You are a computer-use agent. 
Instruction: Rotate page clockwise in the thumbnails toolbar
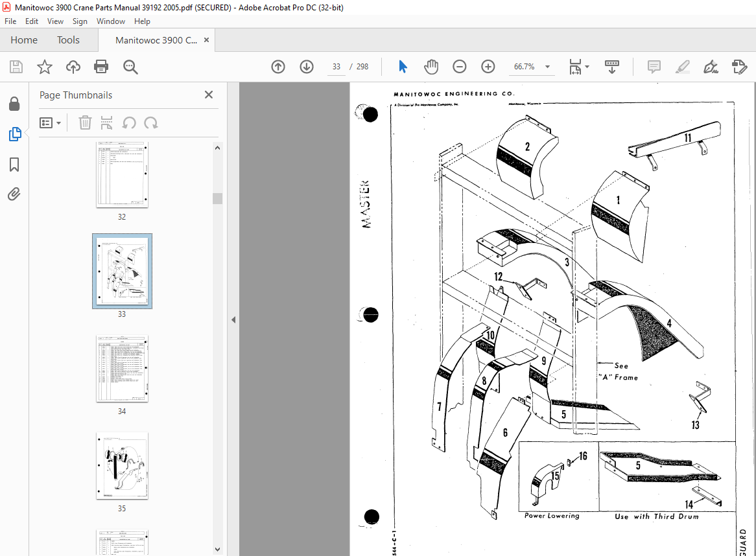tap(151, 123)
